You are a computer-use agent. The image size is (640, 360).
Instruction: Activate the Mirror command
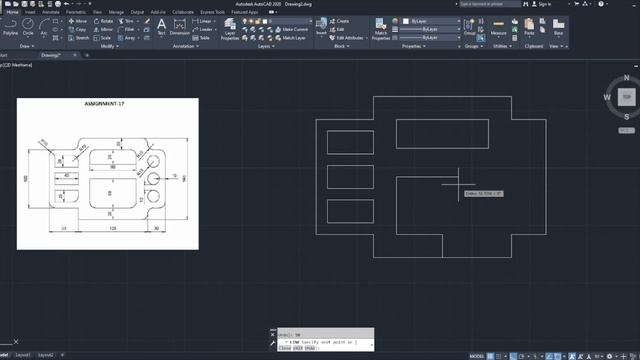103,29
